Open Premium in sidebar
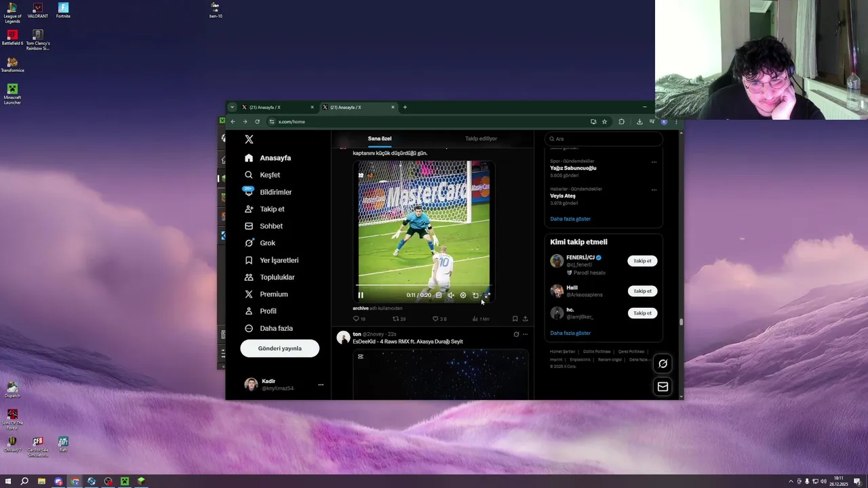Viewport: 868px width, 488px height. pyautogui.click(x=266, y=294)
